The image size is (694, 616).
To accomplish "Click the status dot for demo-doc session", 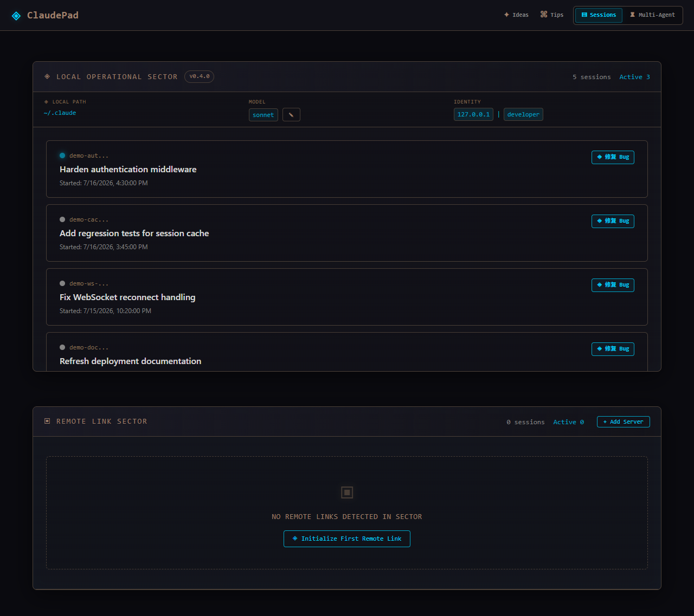I will [x=62, y=347].
